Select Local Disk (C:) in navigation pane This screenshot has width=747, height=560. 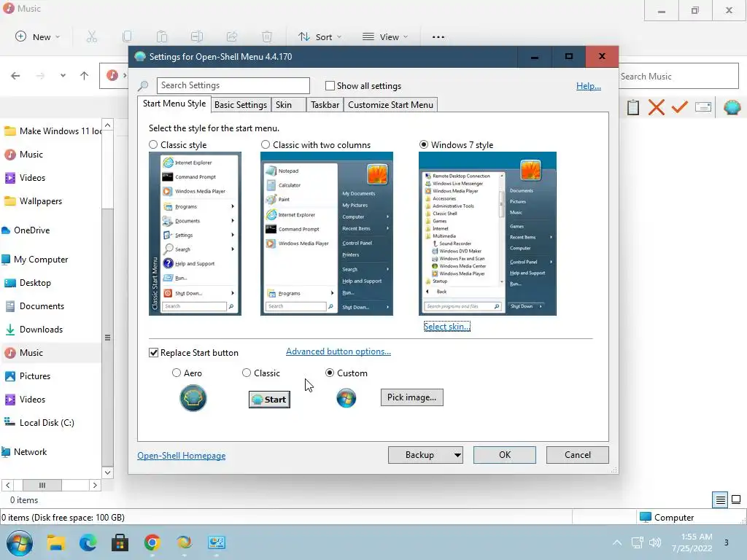[47, 423]
